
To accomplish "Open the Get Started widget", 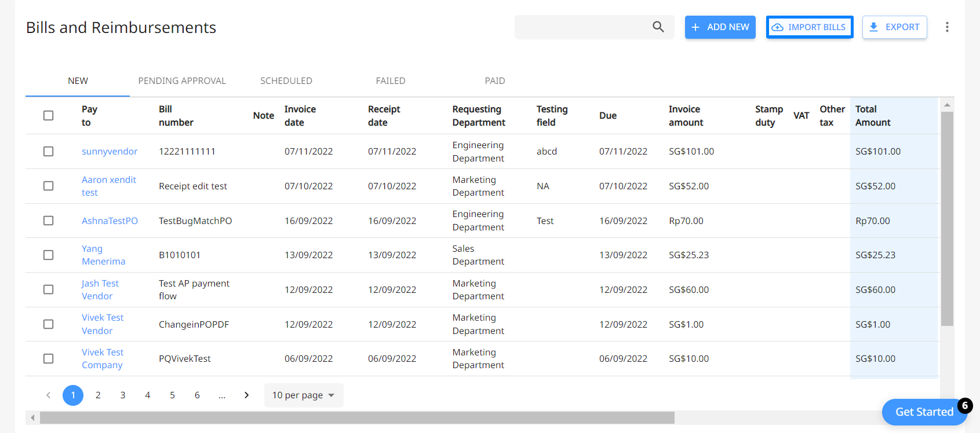I will (924, 412).
